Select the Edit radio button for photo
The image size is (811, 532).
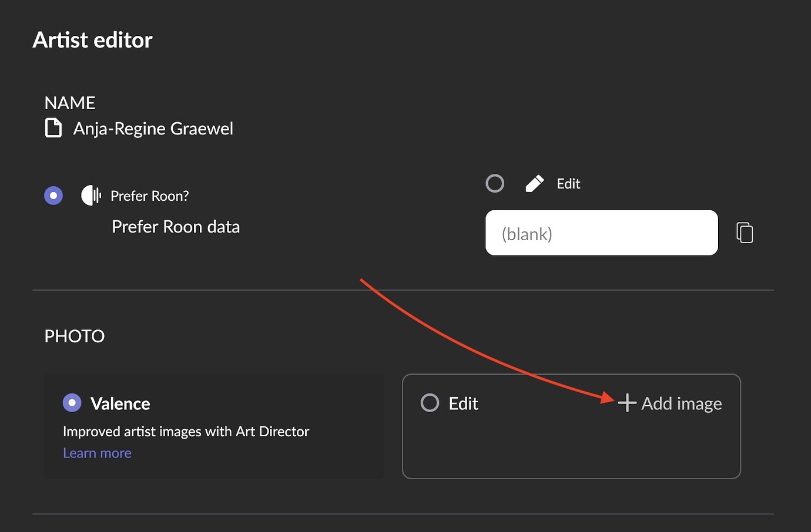430,403
